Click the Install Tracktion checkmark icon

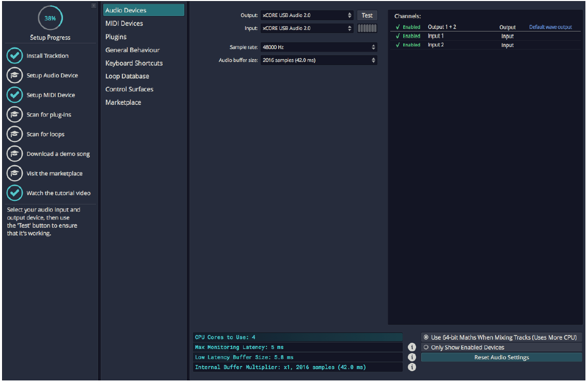coord(14,56)
